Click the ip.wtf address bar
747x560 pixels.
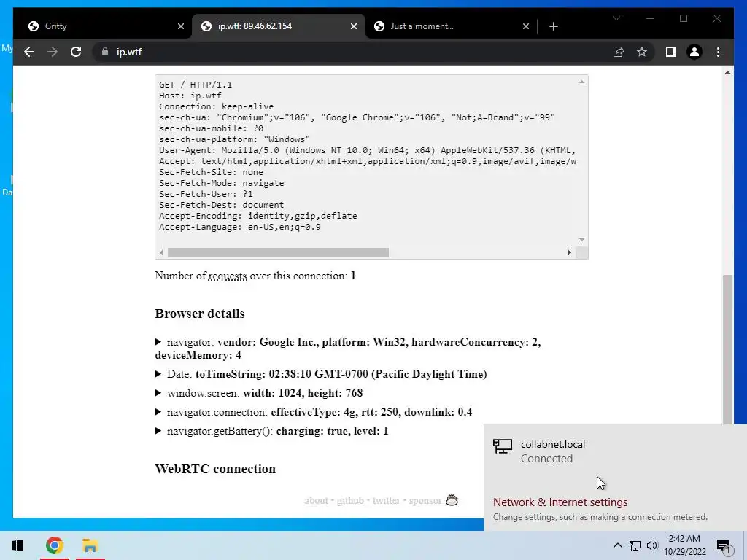[x=352, y=52]
